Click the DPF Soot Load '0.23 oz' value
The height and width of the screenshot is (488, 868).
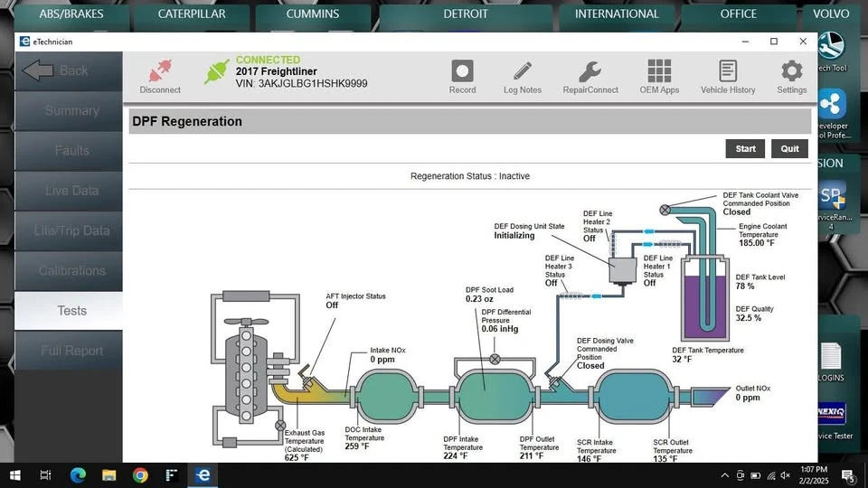(479, 299)
